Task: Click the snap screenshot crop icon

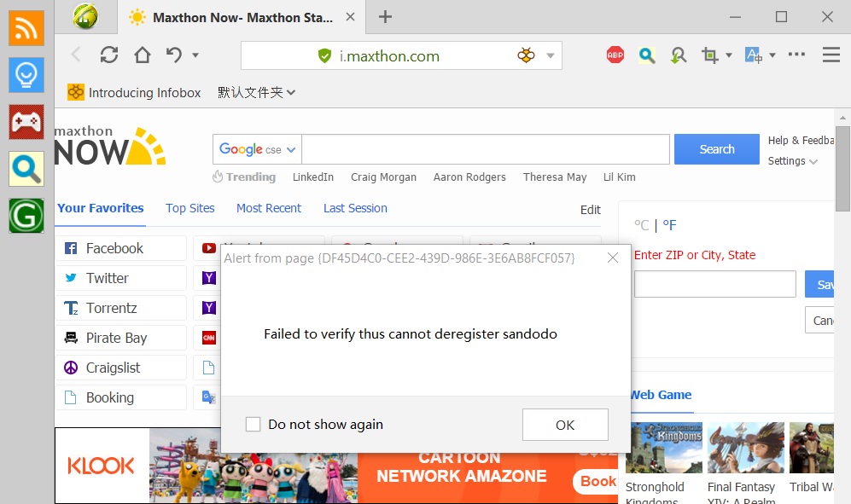Action: 709,55
